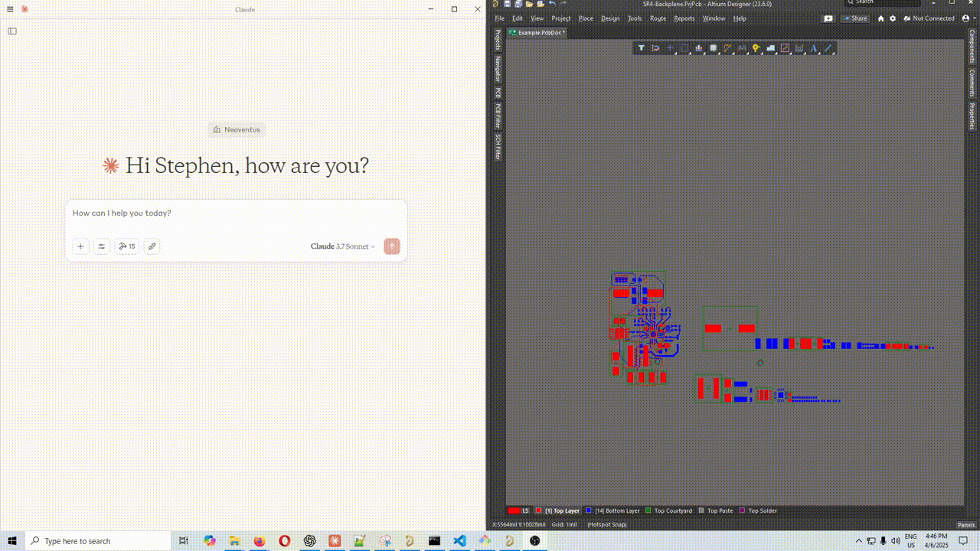This screenshot has height=551, width=980.
Task: Click the save icon in Altium title bar
Action: point(507,4)
